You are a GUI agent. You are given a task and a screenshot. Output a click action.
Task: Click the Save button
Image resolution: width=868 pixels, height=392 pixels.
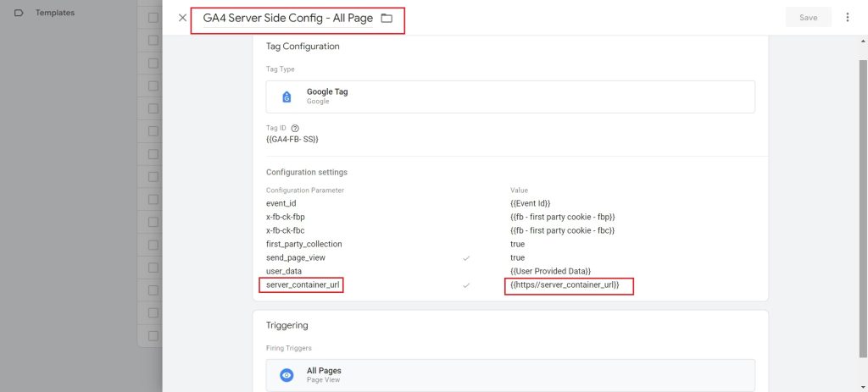click(808, 18)
